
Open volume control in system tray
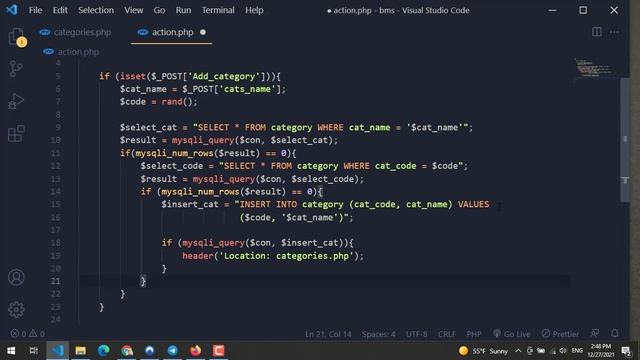tap(563, 351)
